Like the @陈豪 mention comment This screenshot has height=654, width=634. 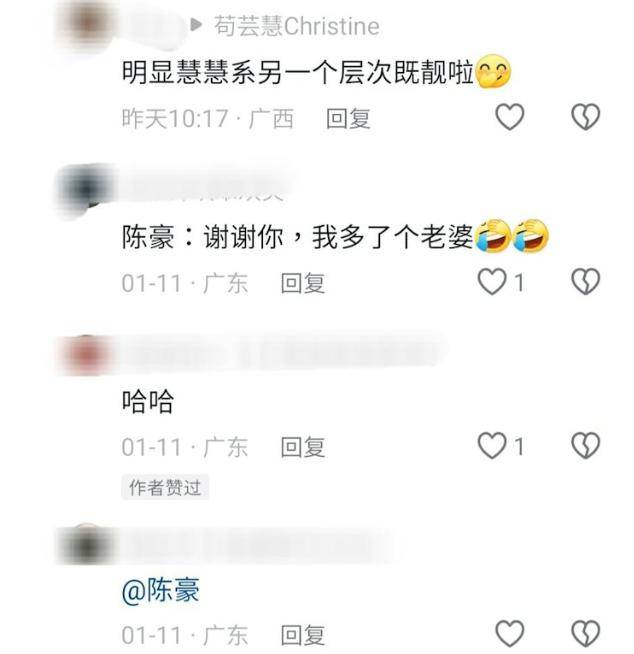[510, 634]
